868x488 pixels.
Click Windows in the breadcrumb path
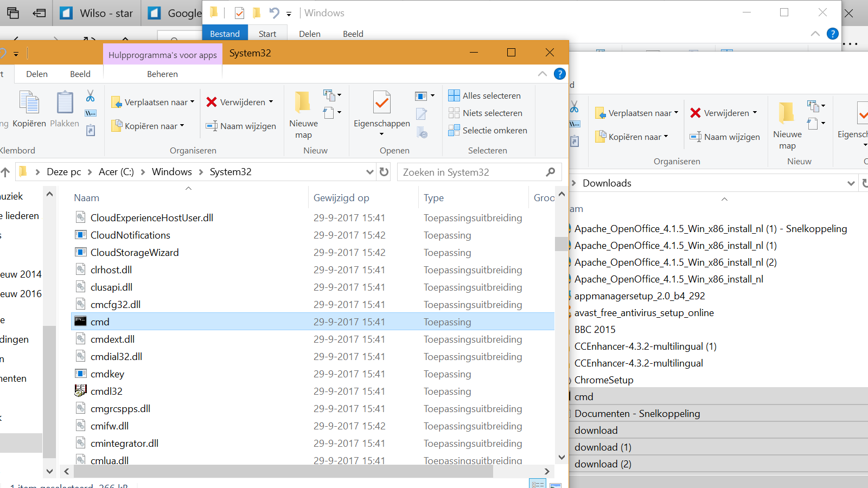click(x=172, y=172)
